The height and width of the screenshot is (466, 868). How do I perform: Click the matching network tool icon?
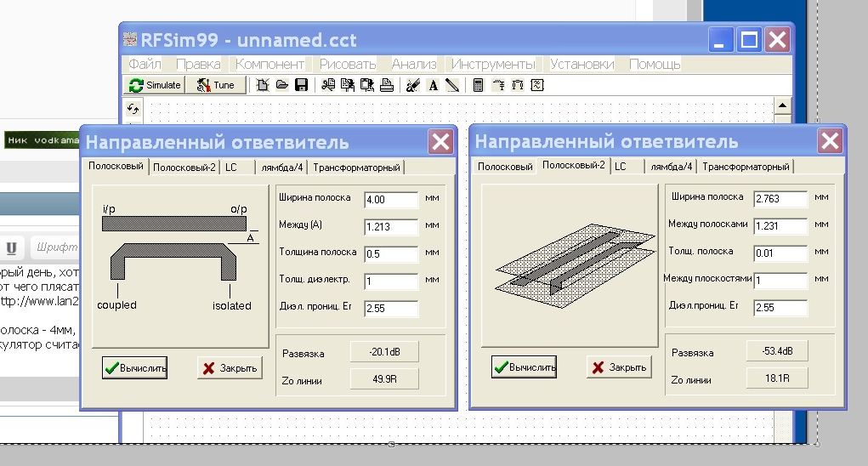498,85
